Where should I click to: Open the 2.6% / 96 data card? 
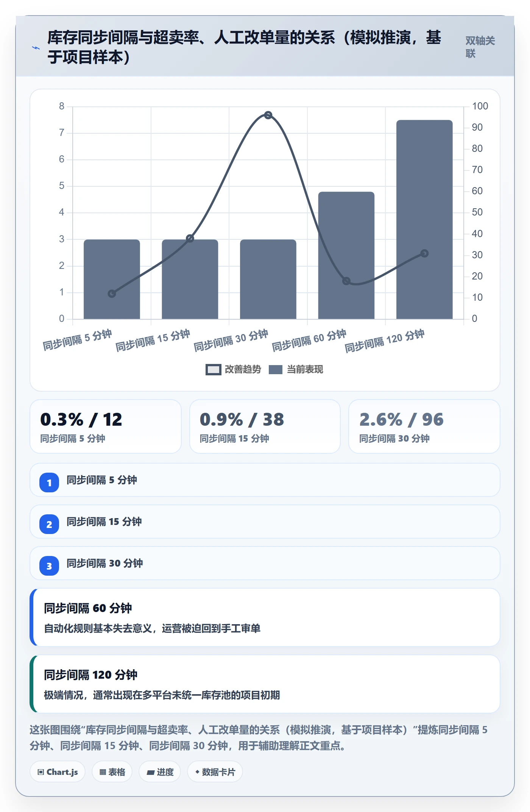pos(424,426)
